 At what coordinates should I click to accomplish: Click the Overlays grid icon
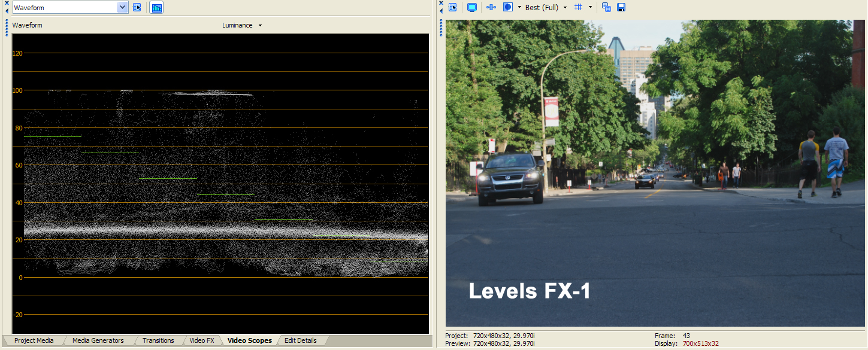click(578, 7)
